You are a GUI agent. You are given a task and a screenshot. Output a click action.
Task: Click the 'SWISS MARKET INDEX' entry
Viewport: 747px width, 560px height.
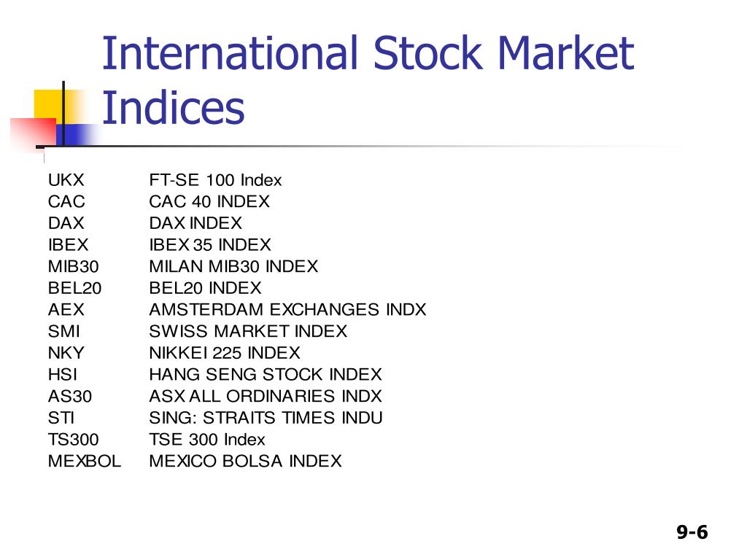point(248,331)
